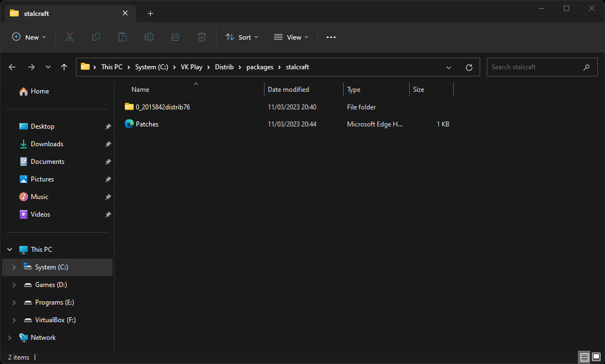Select VirtualBox (F:) drive
Viewport: 605px width, 364px height.
point(55,320)
